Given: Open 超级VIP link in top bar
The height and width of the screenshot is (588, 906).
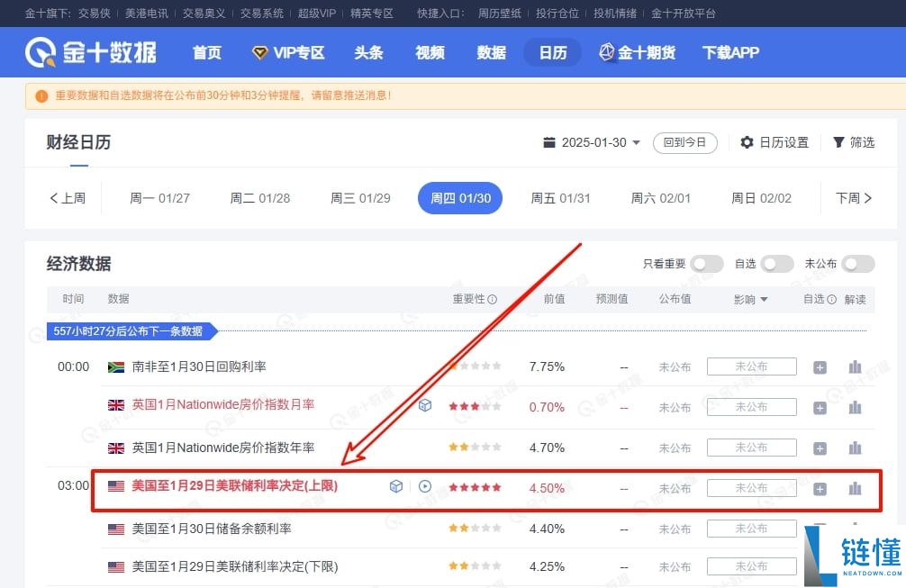Looking at the screenshot, I should point(317,14).
